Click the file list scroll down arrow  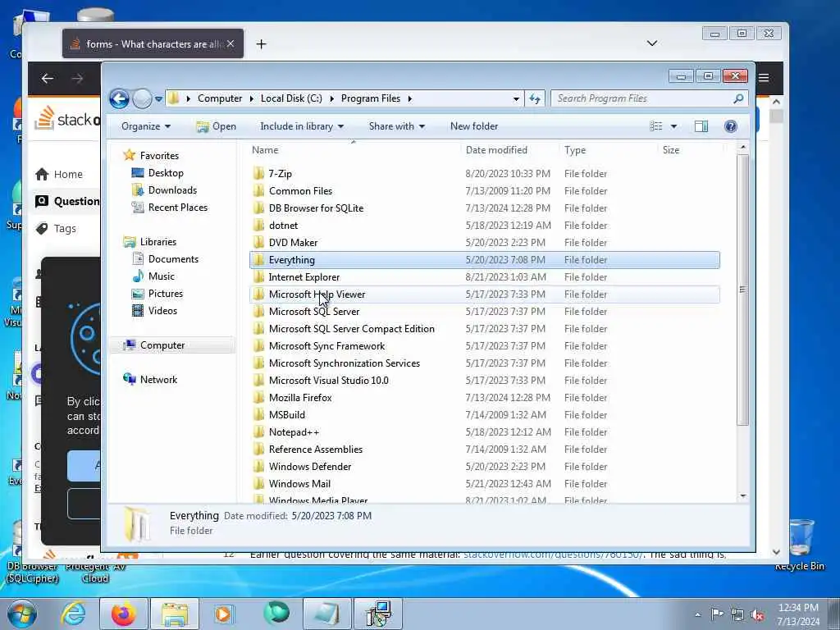click(742, 495)
